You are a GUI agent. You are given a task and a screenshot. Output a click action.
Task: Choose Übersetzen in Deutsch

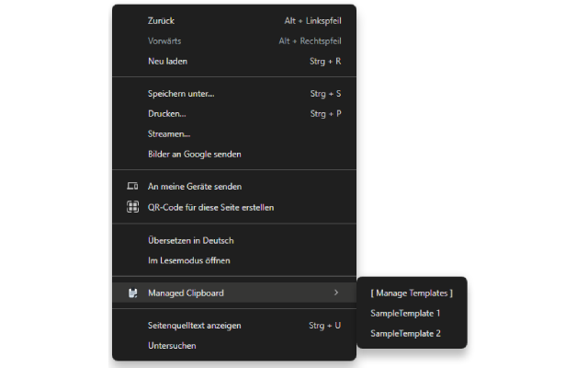coord(191,240)
